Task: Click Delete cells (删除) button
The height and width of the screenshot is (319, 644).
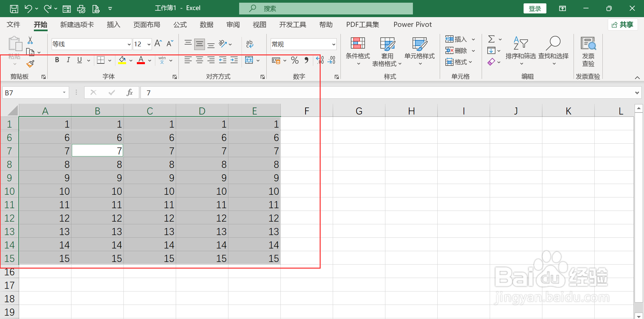Action: tap(457, 51)
